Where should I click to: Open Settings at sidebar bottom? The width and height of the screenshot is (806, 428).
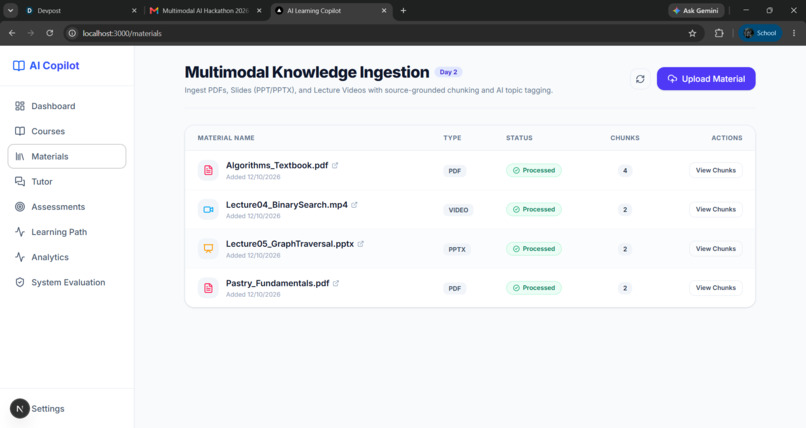(48, 408)
